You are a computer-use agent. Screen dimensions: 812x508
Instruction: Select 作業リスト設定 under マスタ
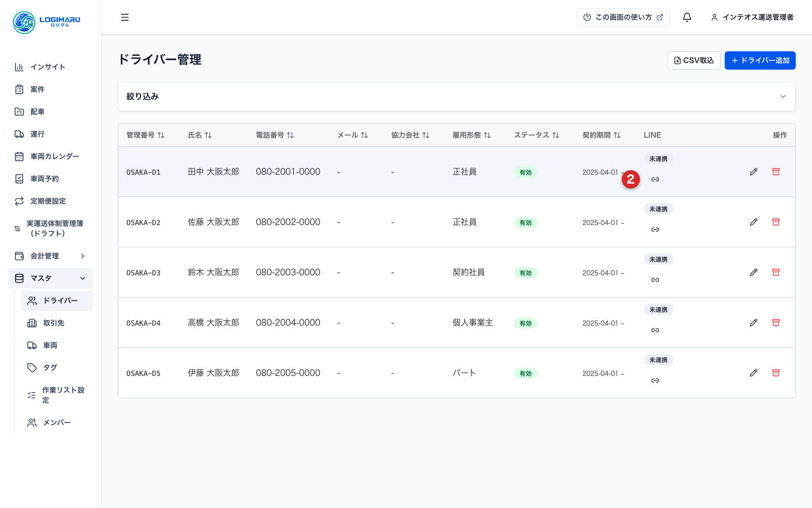point(57,395)
